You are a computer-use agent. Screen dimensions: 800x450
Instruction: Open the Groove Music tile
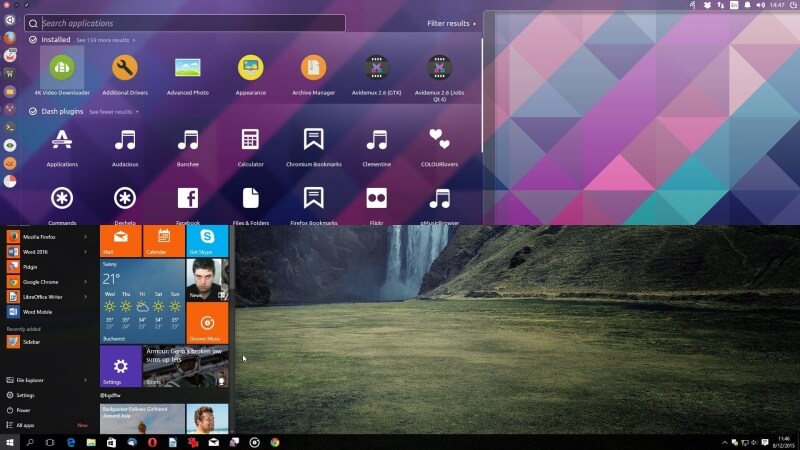pos(207,323)
